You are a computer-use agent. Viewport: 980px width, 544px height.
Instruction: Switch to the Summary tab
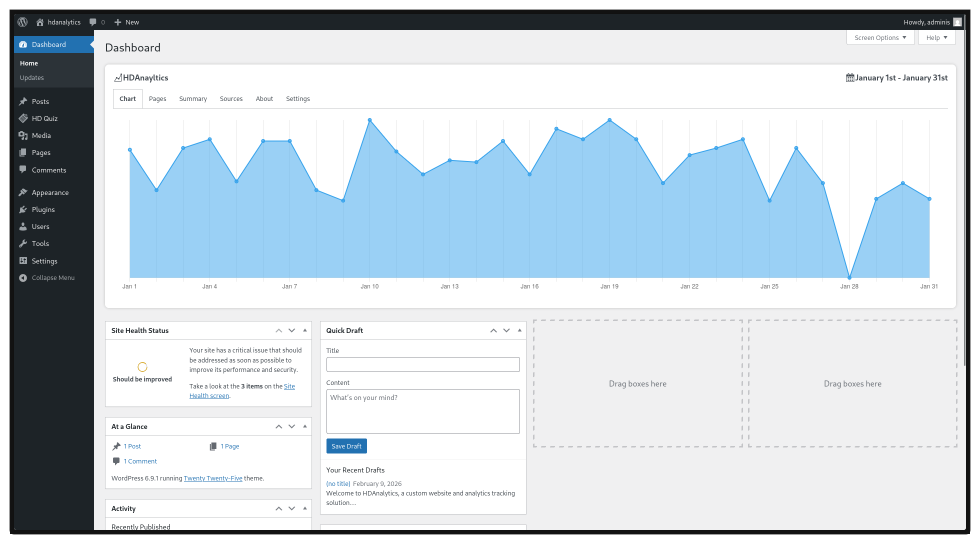(193, 98)
